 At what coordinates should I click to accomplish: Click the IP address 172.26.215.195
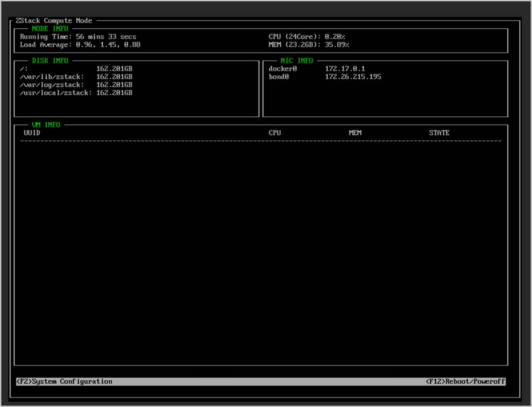(353, 77)
